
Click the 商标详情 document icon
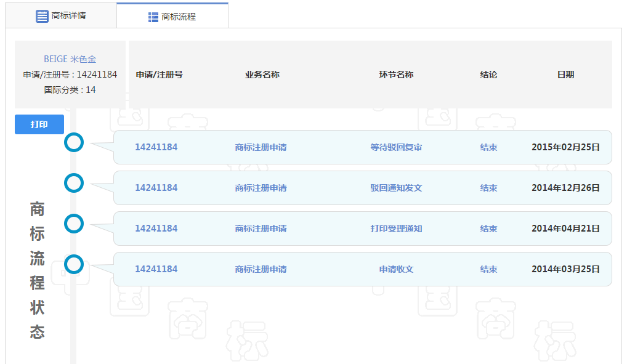point(42,16)
